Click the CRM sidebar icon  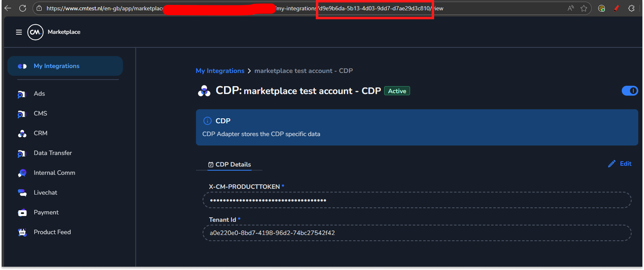[x=22, y=133]
